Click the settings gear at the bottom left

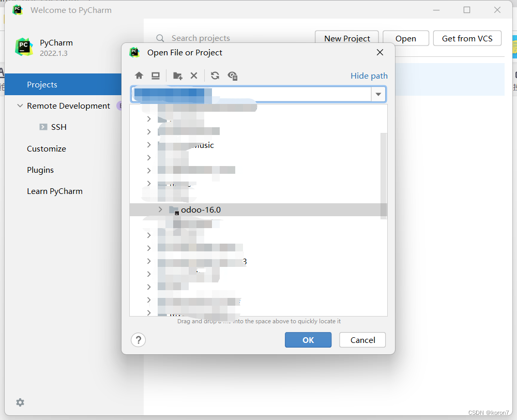[20, 402]
